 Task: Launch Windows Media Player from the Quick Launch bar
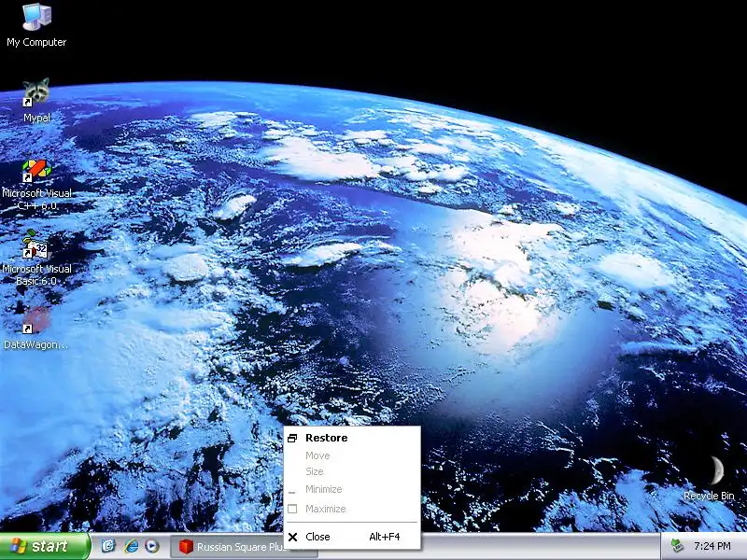(152, 546)
